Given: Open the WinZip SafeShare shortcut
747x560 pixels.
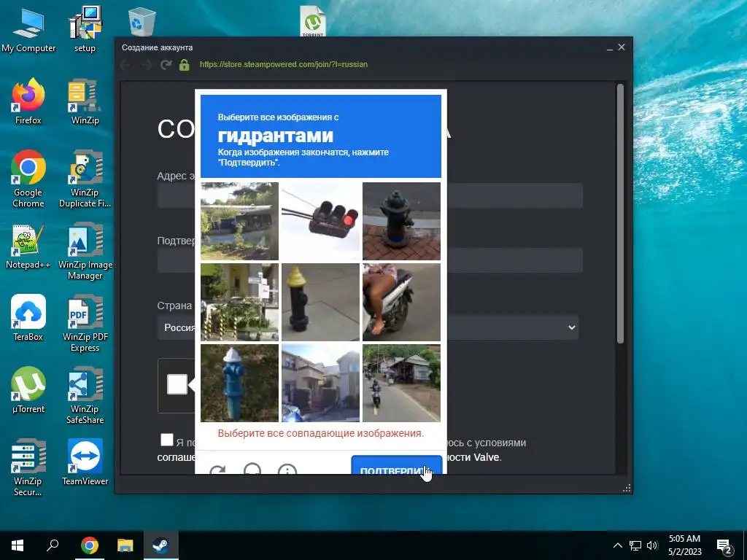Looking at the screenshot, I should coord(85,396).
